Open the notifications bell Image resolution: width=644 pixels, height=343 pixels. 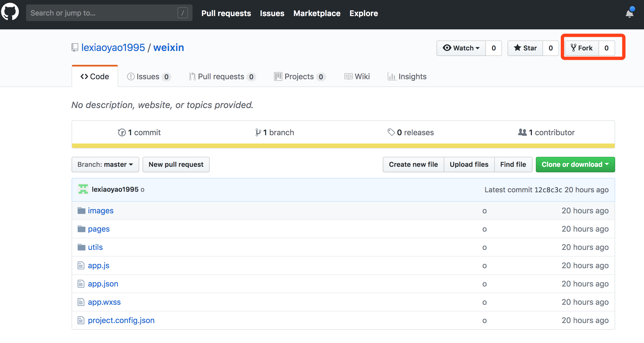(x=630, y=13)
